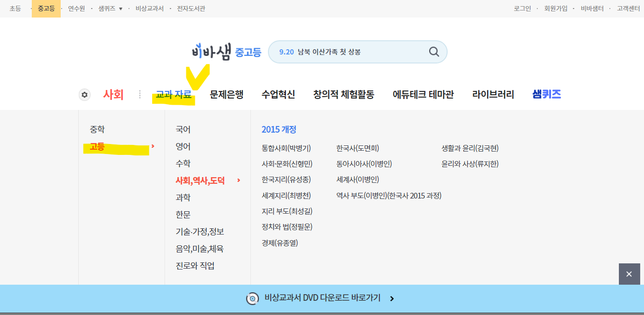Open the 수업혁신 menu
This screenshot has height=315, width=644.
pyautogui.click(x=278, y=95)
